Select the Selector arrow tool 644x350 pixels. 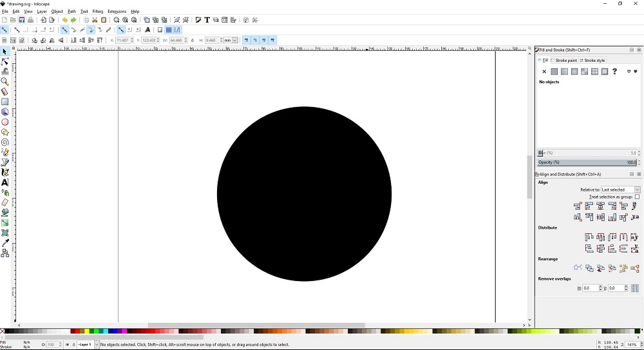[5, 52]
